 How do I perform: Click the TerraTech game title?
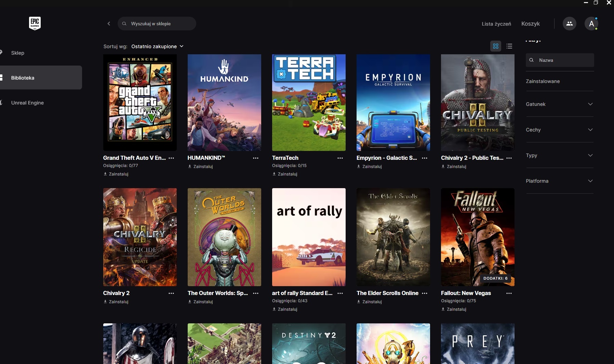[x=285, y=158]
